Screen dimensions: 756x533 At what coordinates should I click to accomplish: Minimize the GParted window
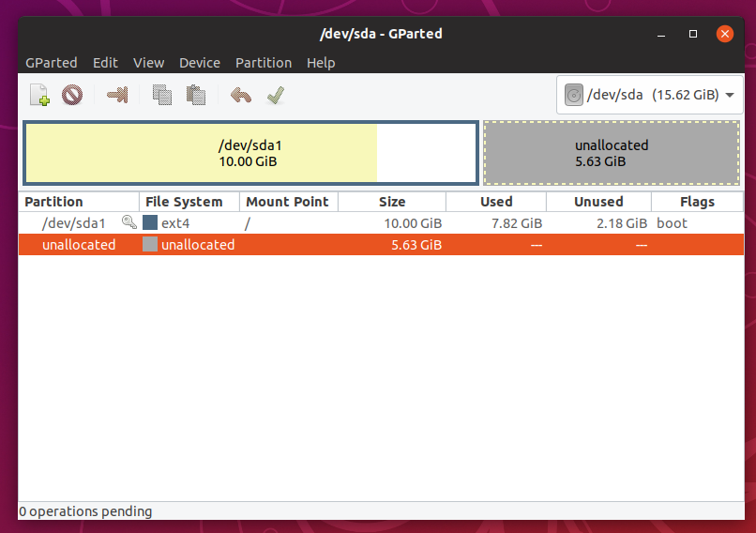(661, 34)
